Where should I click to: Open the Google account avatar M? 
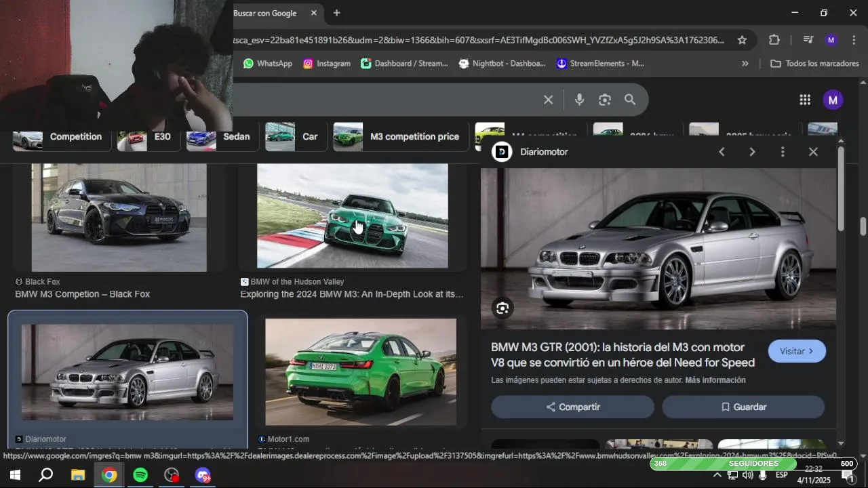point(833,100)
